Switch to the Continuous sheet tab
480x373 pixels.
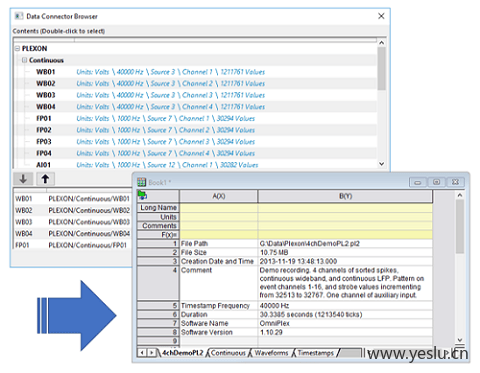(228, 353)
